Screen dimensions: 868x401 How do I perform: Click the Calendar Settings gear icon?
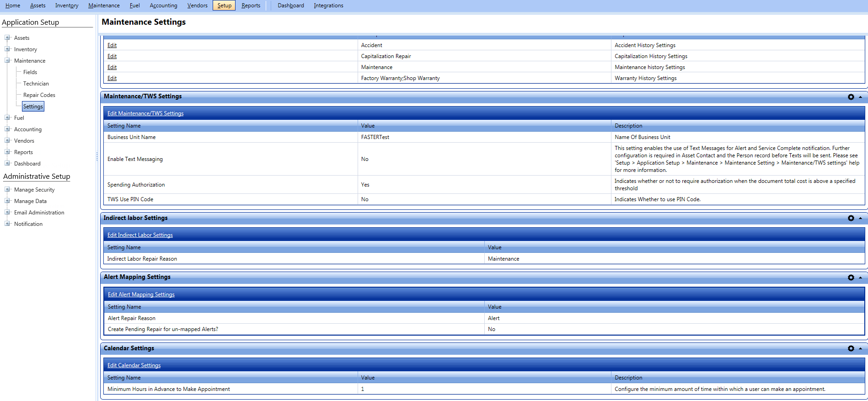pos(851,348)
